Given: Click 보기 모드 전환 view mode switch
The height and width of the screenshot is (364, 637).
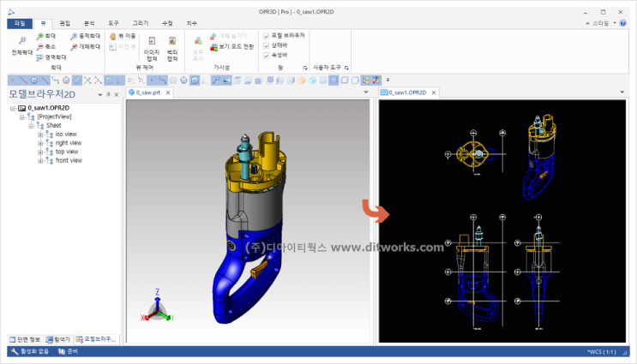Looking at the screenshot, I should tap(232, 47).
